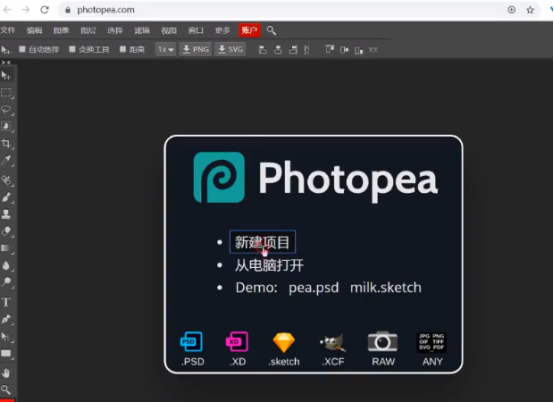Open the 选择 menu
The height and width of the screenshot is (403, 554).
(115, 30)
